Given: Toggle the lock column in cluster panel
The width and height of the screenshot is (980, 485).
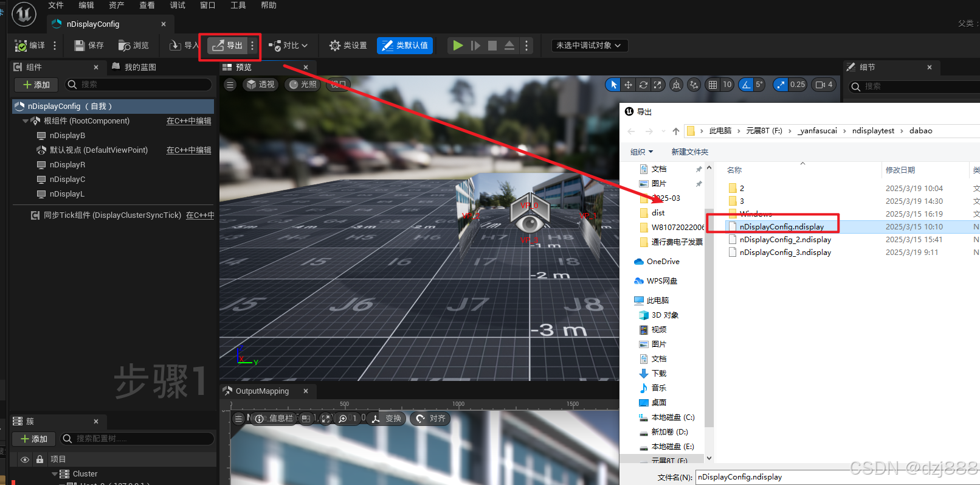Looking at the screenshot, I should pos(40,459).
